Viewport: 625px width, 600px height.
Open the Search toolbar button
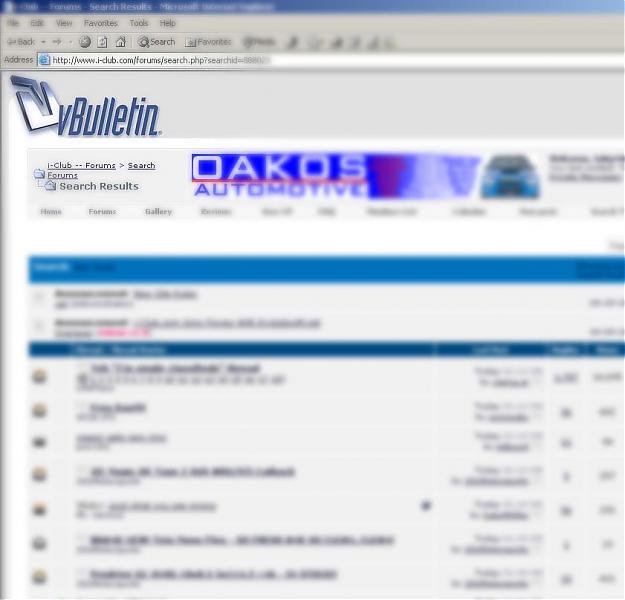156,42
